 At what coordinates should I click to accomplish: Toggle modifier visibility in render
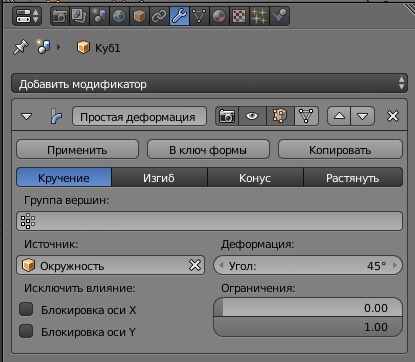pos(227,116)
